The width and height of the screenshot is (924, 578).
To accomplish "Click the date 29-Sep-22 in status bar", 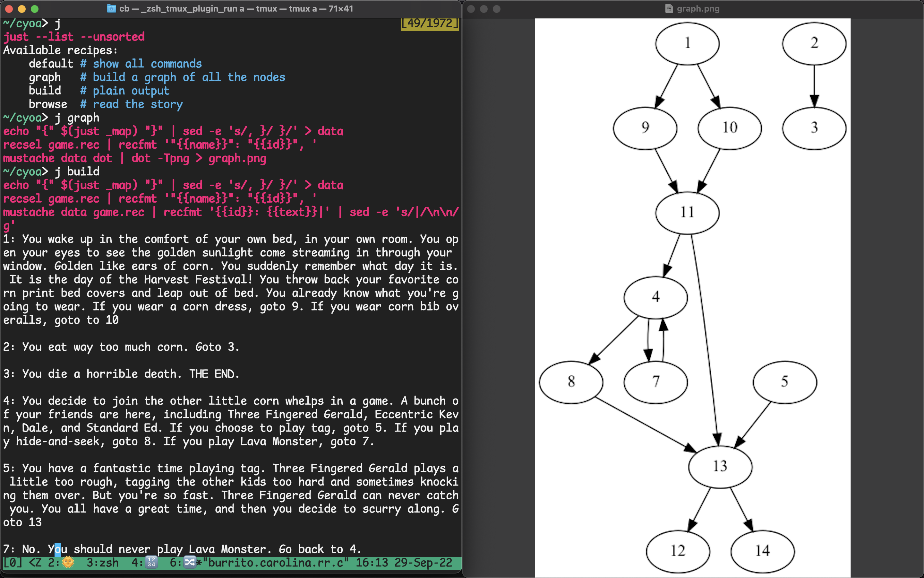I will tap(424, 562).
